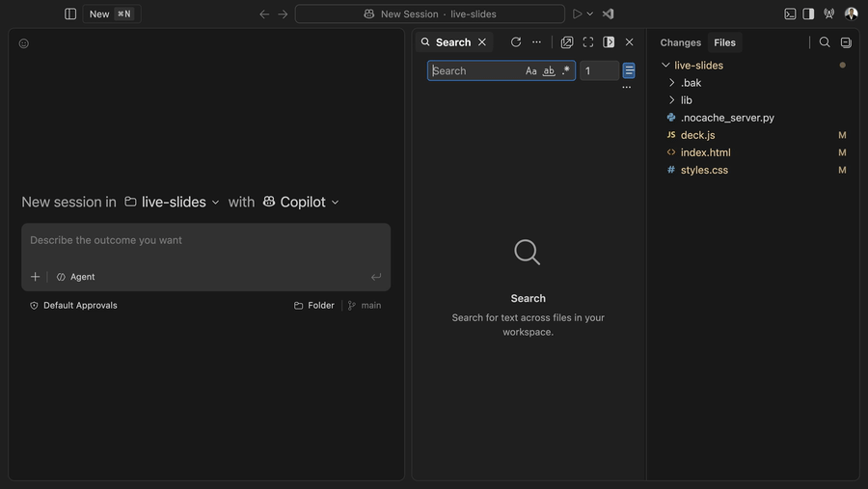Toggle the context lines button
Screen dimensions: 868x489
pyautogui.click(x=629, y=70)
